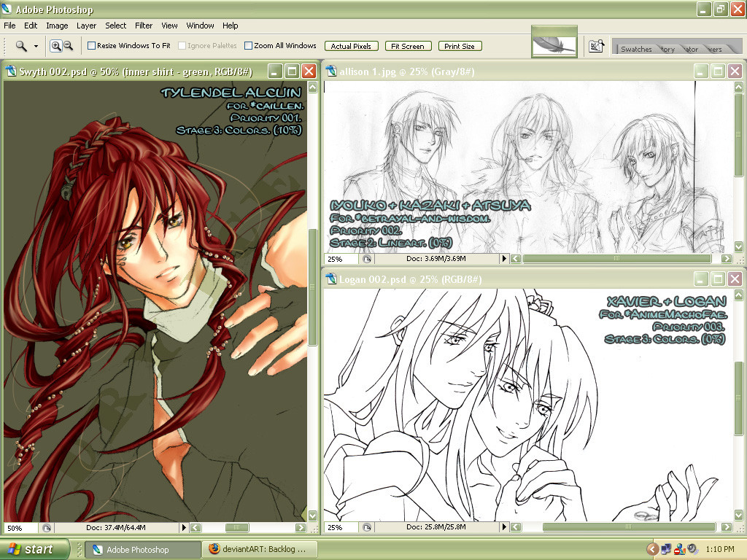Viewport: 747px width, 560px height.
Task: Edit the 50% zoom field in Swyth window
Action: (x=20, y=528)
